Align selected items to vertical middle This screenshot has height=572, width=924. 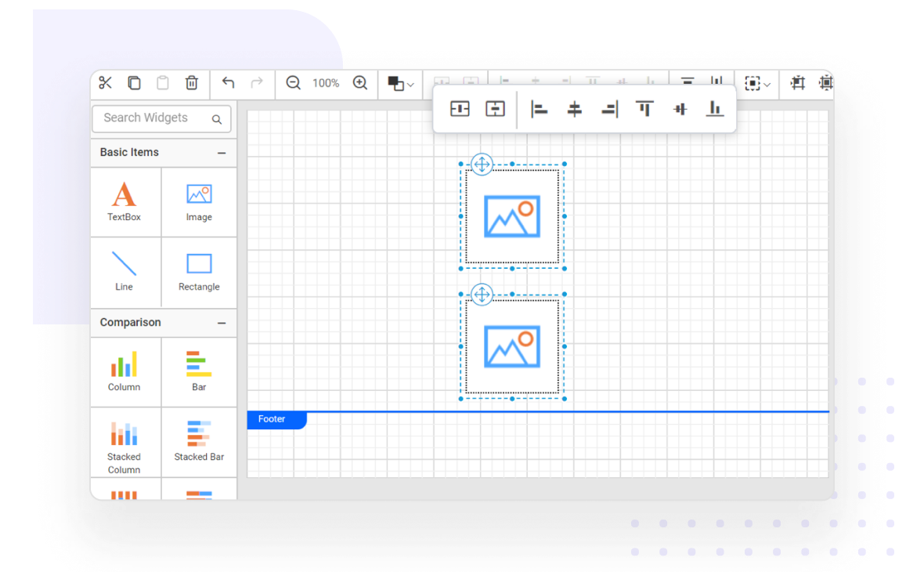(680, 109)
